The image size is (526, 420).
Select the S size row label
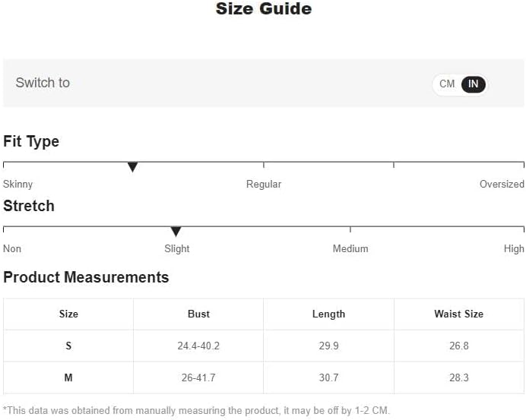[x=68, y=346]
